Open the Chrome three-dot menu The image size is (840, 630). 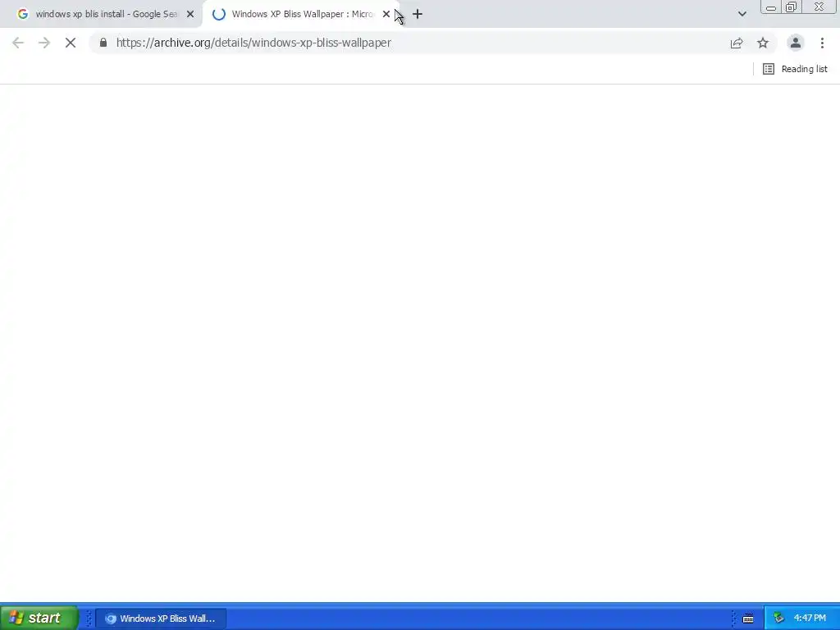822,43
